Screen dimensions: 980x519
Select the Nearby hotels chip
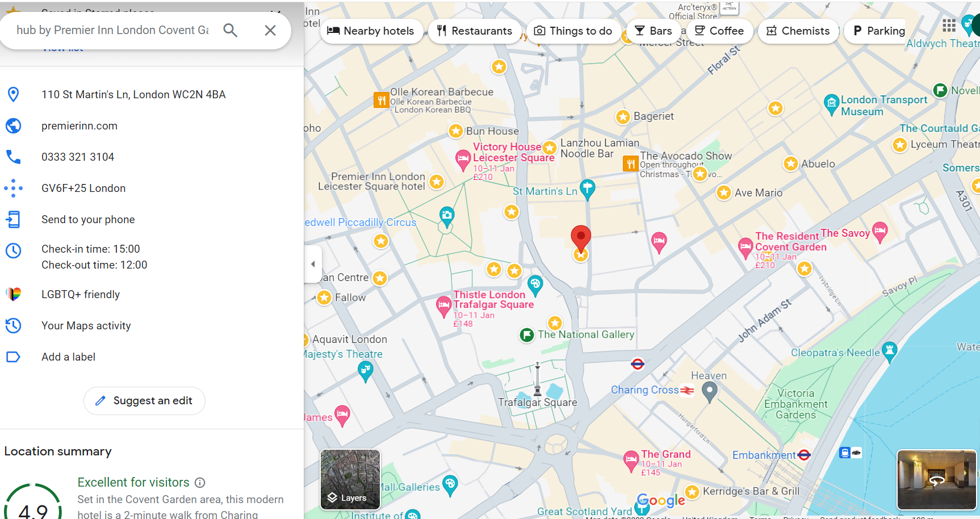(x=371, y=31)
